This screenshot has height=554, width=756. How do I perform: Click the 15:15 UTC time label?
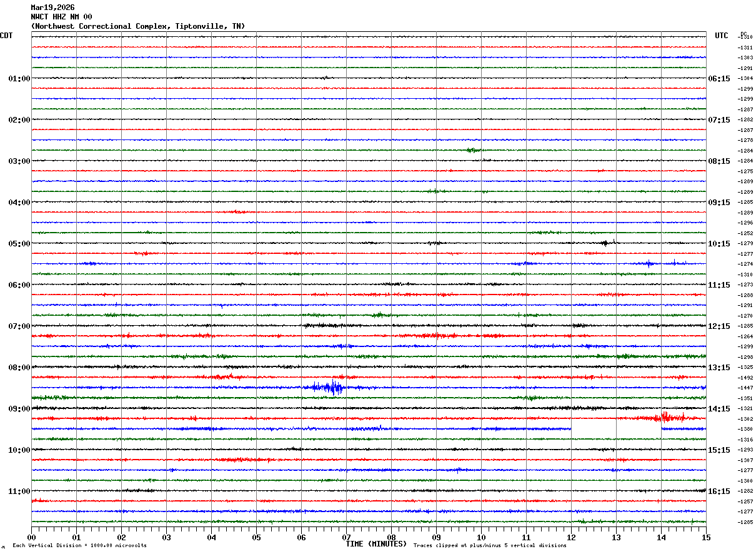(x=719, y=450)
